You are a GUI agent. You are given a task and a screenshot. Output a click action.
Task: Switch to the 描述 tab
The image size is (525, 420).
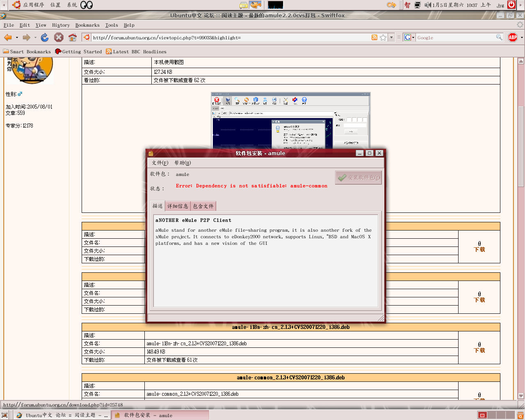pyautogui.click(x=157, y=206)
